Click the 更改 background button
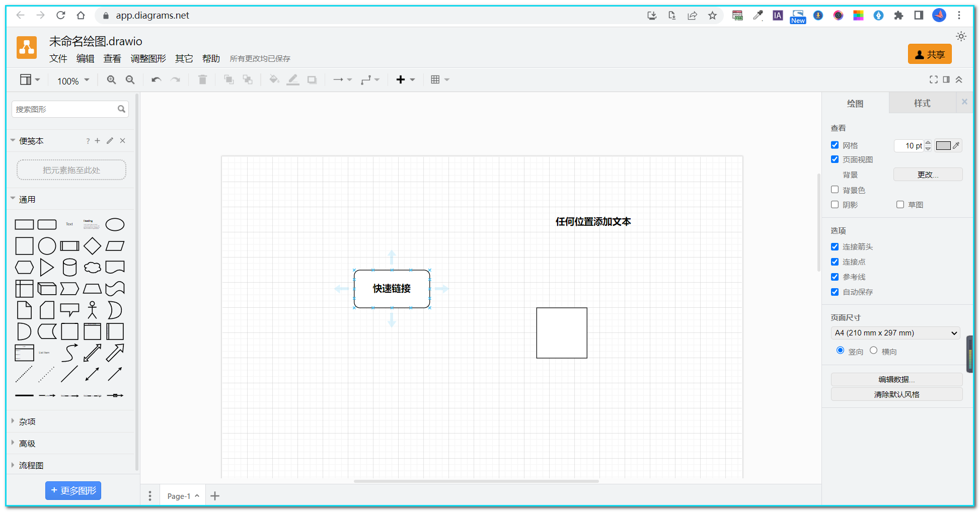Viewport: 980px width, 512px height. click(x=928, y=175)
